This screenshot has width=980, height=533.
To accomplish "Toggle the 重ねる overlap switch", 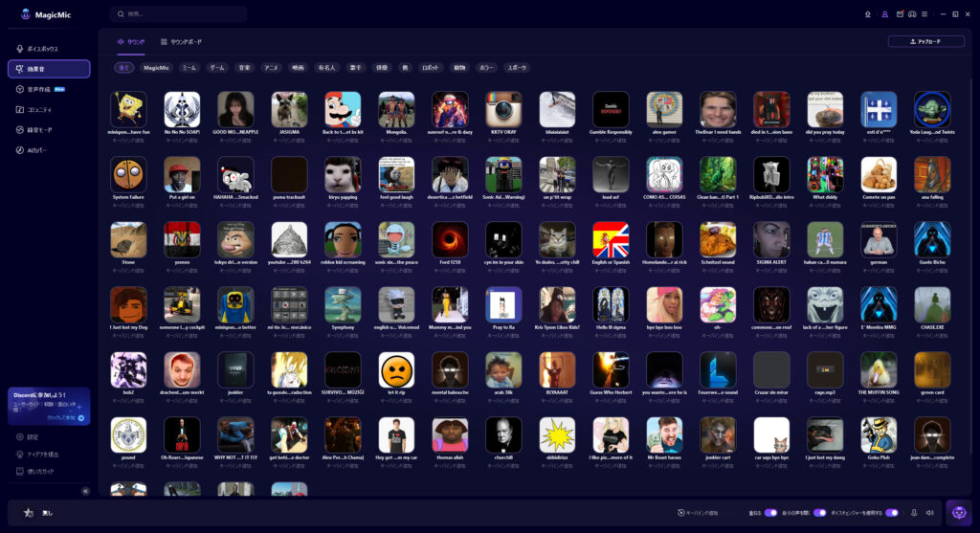I will [770, 513].
